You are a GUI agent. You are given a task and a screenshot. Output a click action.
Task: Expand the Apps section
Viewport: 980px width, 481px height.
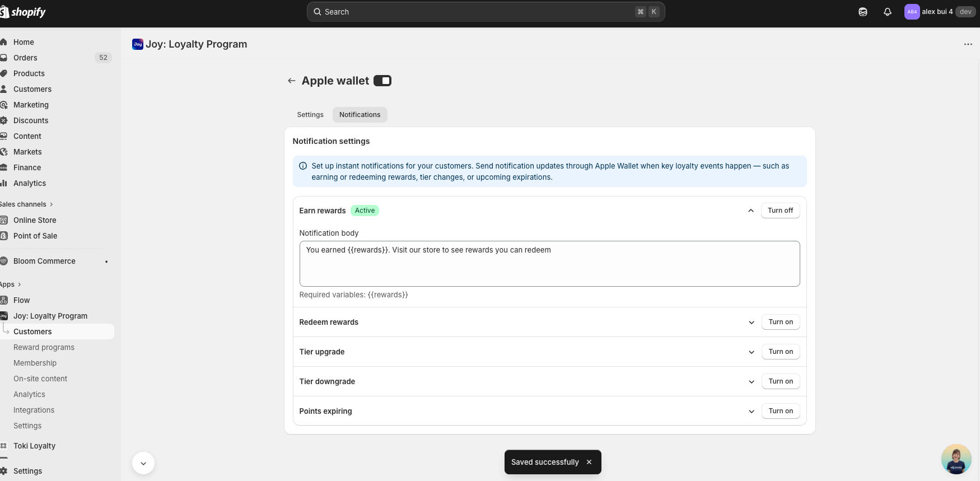tap(11, 284)
